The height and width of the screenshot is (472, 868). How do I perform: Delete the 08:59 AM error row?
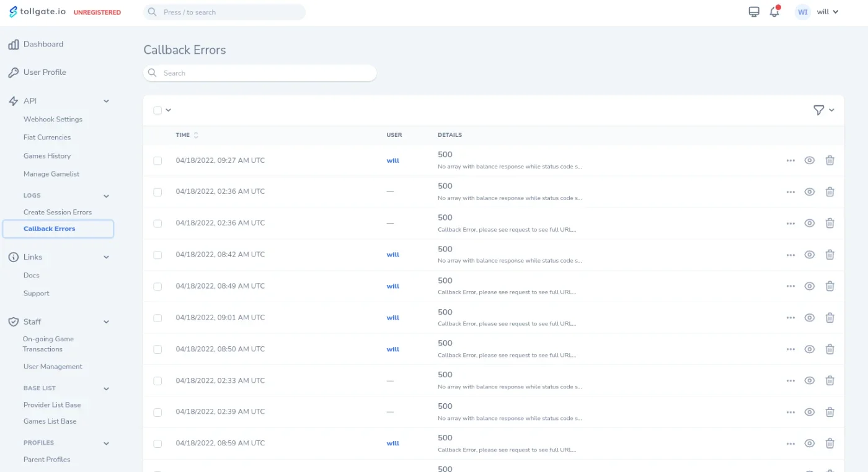click(830, 444)
